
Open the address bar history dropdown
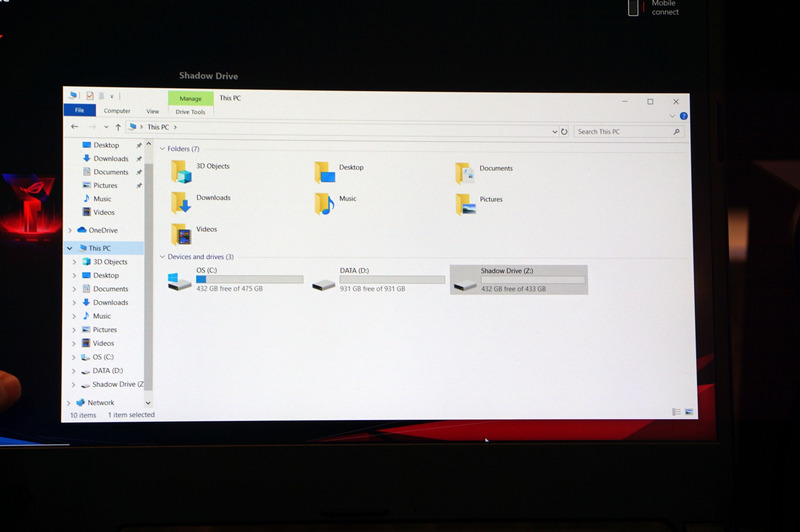click(555, 132)
